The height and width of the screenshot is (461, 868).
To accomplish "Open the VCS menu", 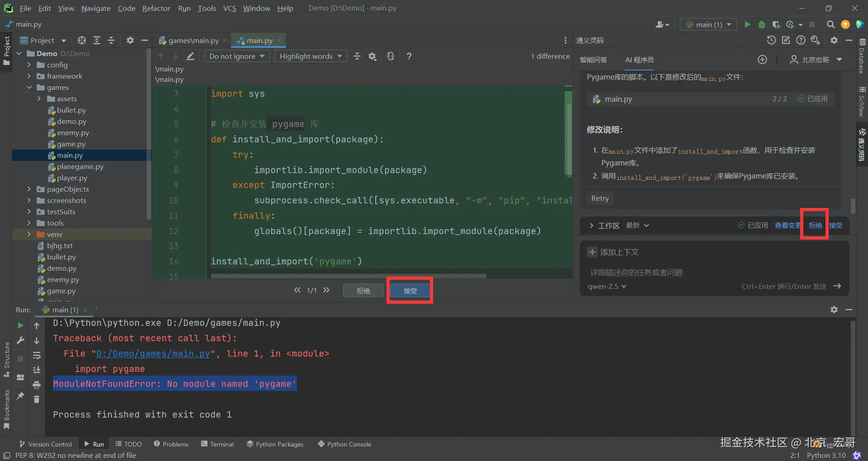I will [230, 8].
